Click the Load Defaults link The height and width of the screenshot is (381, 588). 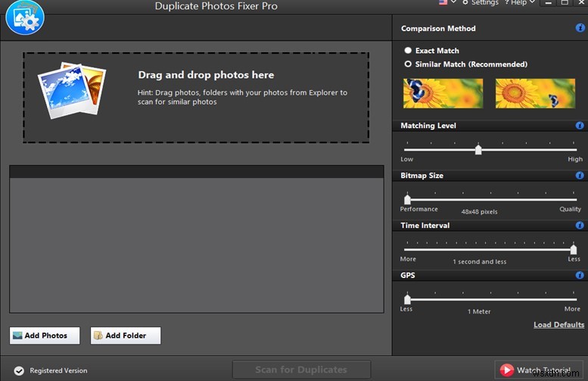[558, 325]
